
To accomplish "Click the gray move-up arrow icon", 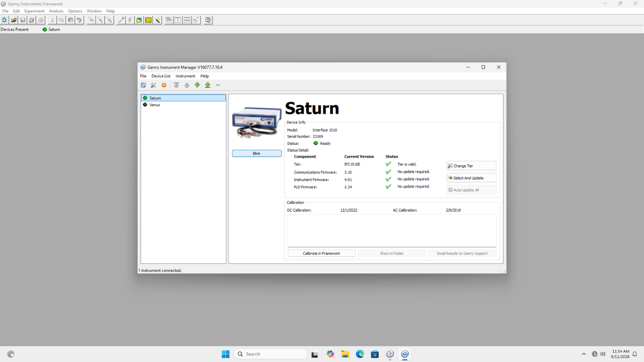I will tap(186, 85).
